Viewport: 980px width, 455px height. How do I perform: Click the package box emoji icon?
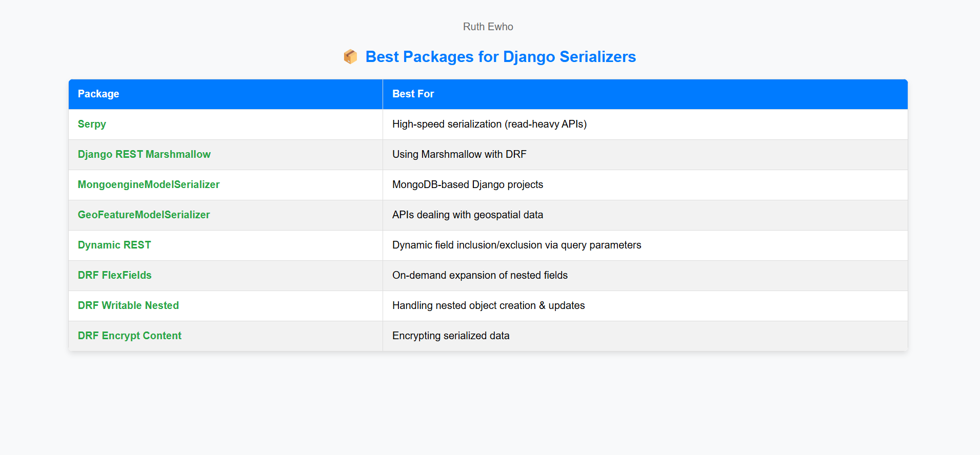(x=350, y=57)
